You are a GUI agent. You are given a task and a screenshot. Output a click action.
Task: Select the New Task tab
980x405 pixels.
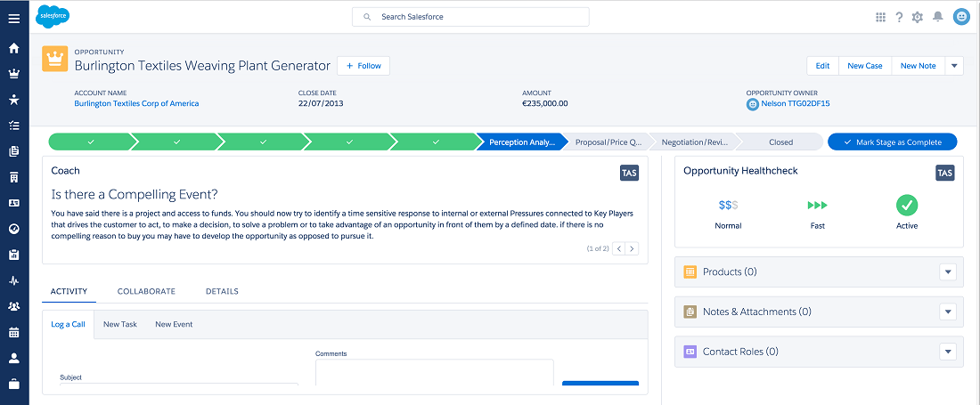[120, 325]
